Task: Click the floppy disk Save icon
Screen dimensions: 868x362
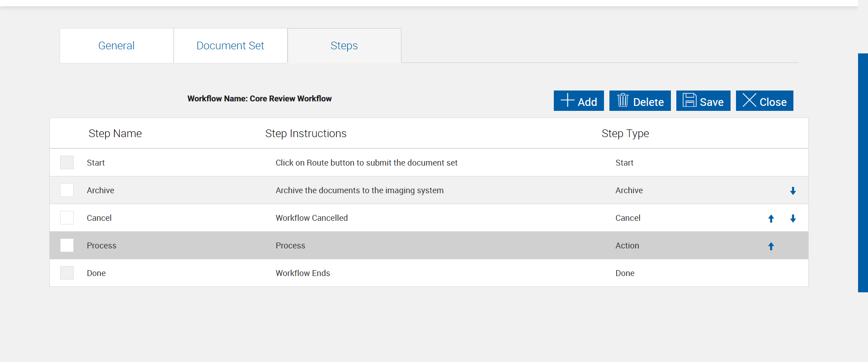Action: click(x=689, y=100)
